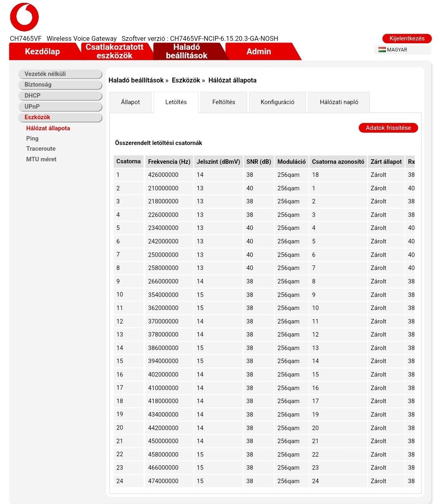The width and height of the screenshot is (441, 504).
Task: Log out with the Kijelentkezés button
Action: click(x=407, y=38)
